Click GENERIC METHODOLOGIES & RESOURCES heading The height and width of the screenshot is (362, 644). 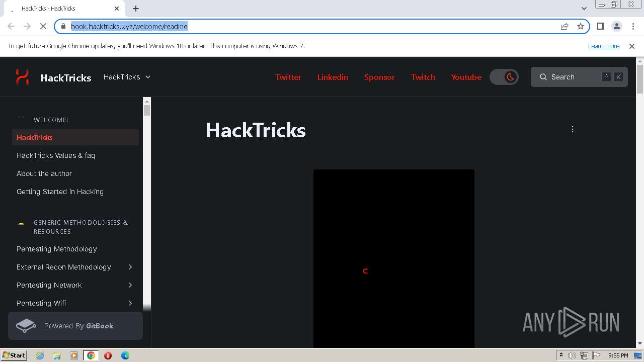tap(80, 227)
